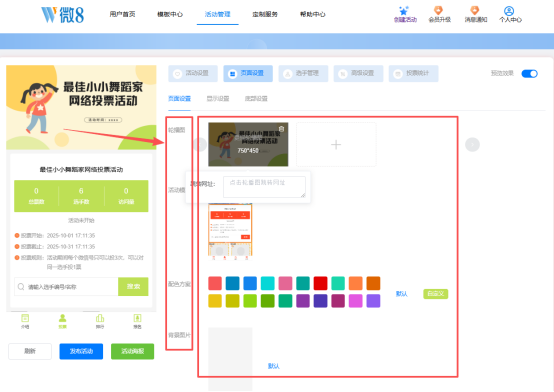This screenshot has height=392, width=554.
Task: Click vote end date 2025-10-31 17:11:35
Action: [71, 246]
